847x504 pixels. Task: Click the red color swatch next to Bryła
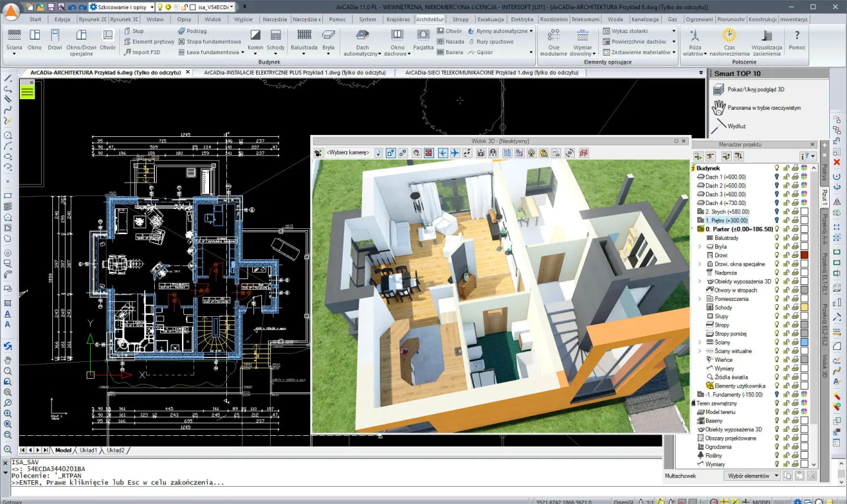point(805,255)
